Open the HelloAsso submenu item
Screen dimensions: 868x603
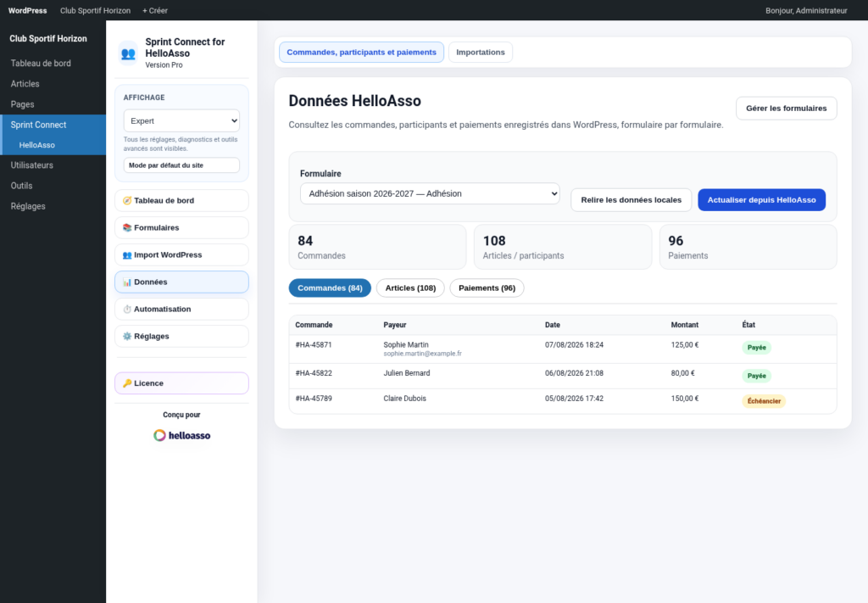[x=53, y=145]
